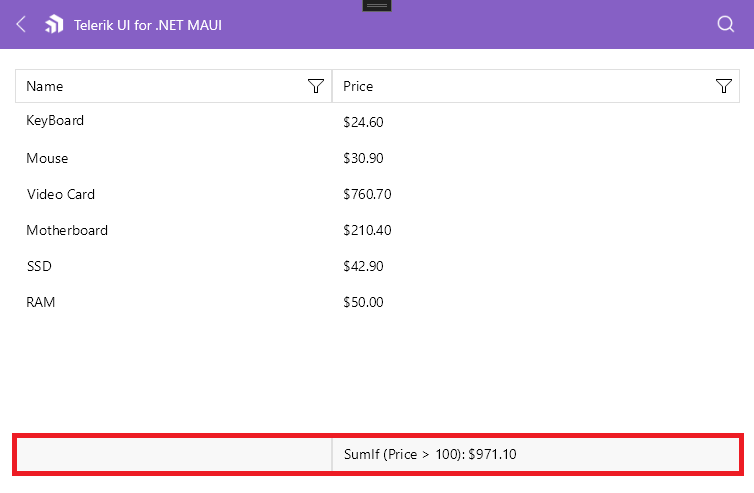The width and height of the screenshot is (754, 493).
Task: Click the $24.60 price cell
Action: 363,122
